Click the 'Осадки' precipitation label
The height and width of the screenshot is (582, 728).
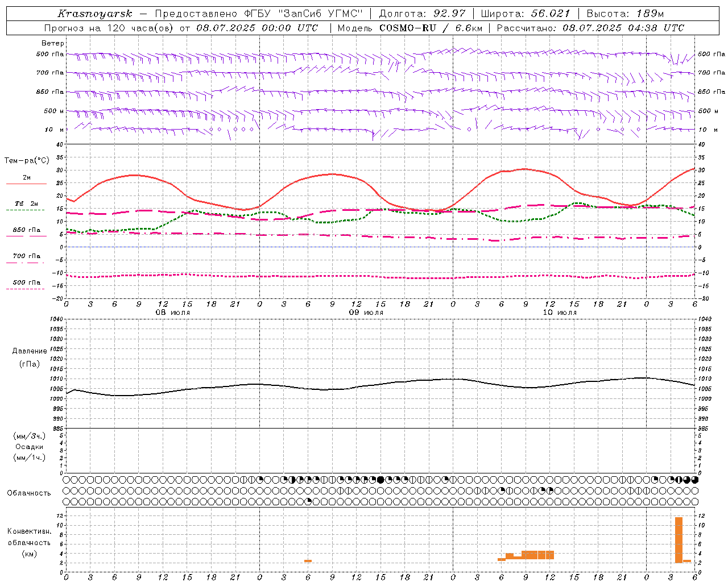(x=30, y=447)
